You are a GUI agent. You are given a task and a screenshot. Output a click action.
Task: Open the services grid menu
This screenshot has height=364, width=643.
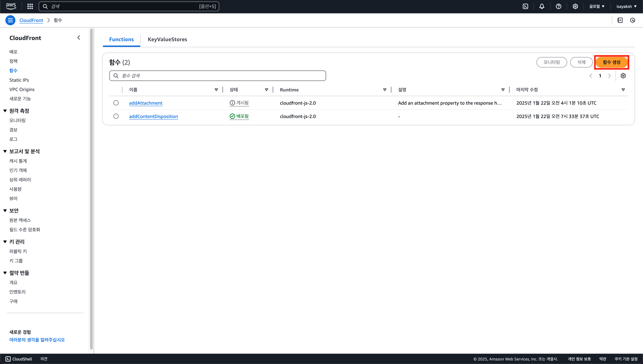coord(30,7)
